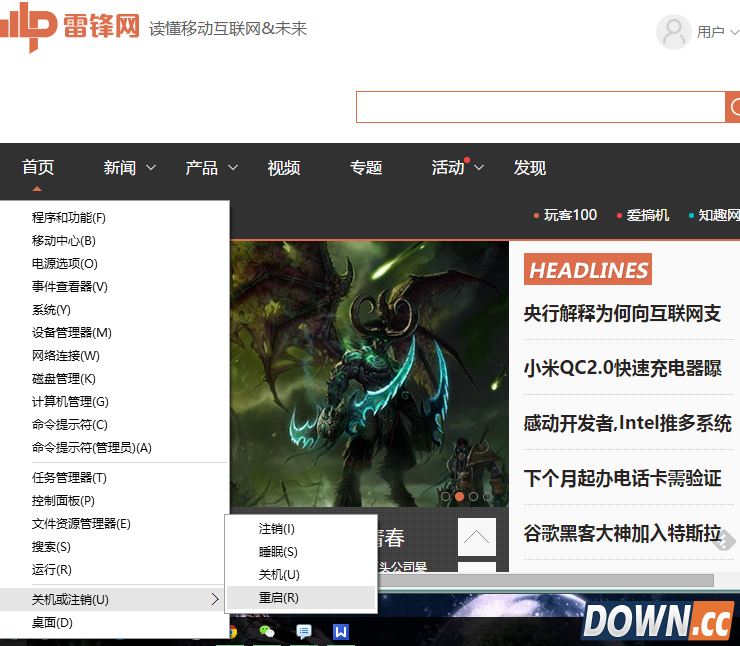Select 睡眠(S) in the submenu

pos(301,552)
